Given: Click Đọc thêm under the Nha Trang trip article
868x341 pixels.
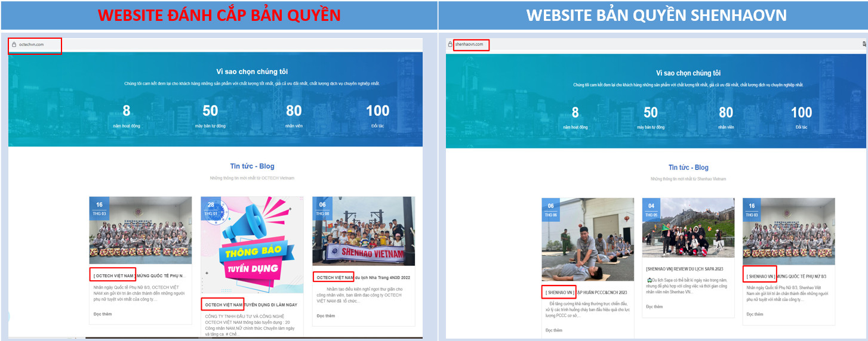Looking at the screenshot, I should (326, 315).
